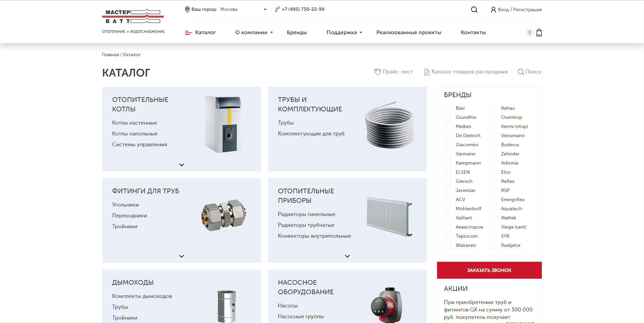644x323 pixels.
Task: Click the ЗАКАЗАТЬ ЗВОНОК button
Action: coord(489,270)
